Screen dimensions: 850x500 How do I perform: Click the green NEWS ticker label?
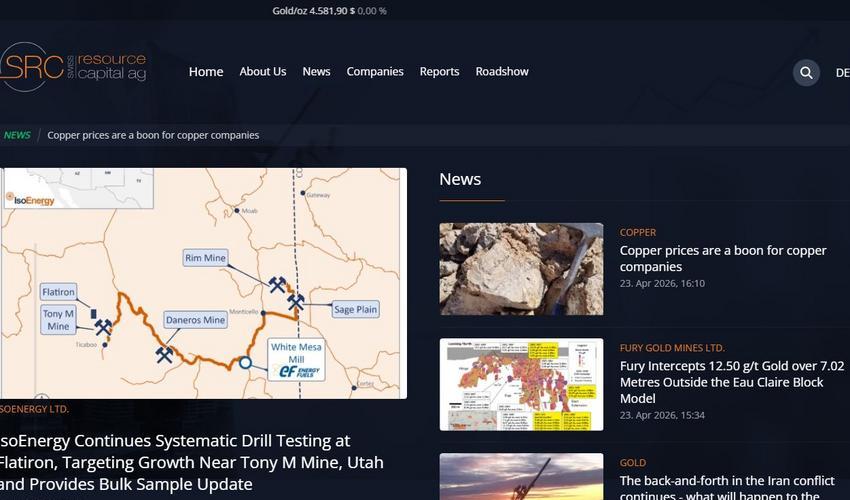click(x=17, y=135)
